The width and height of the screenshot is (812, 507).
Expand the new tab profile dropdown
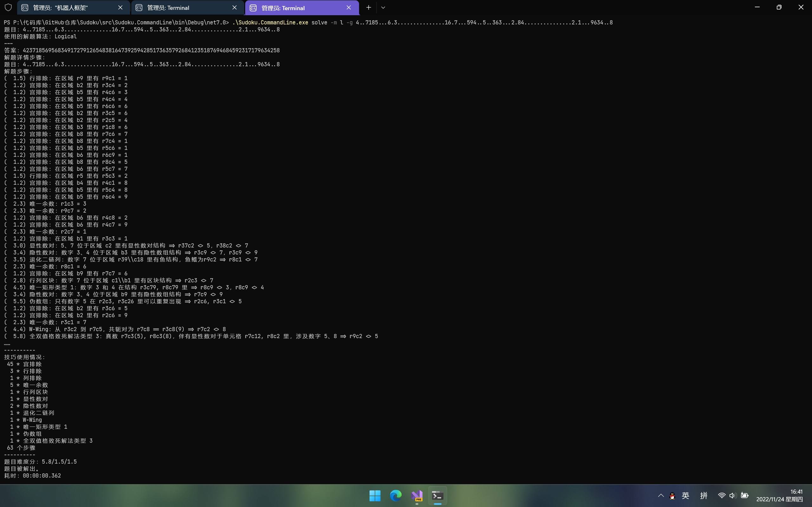[383, 8]
